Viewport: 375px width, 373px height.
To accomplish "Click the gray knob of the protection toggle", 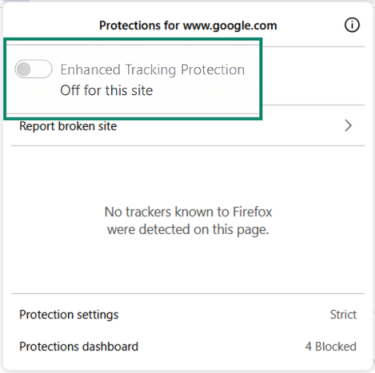I will click(x=24, y=69).
